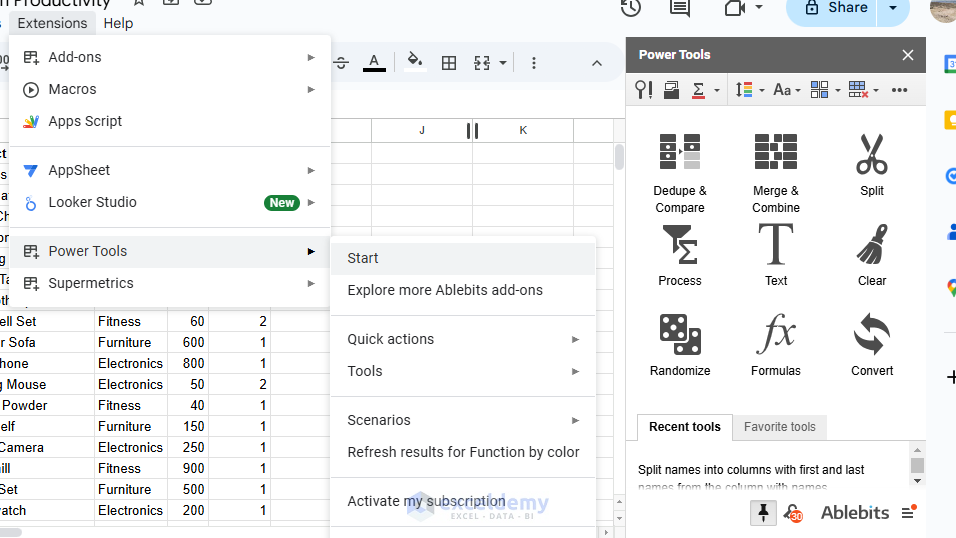
Task: Click Refresh results for Function by color
Action: [x=463, y=452]
